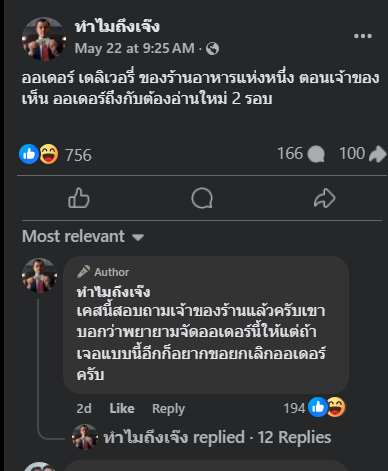This screenshot has height=471, width=388.
Task: Click the speech-bubble Comment icon under the post
Action: pos(202,198)
